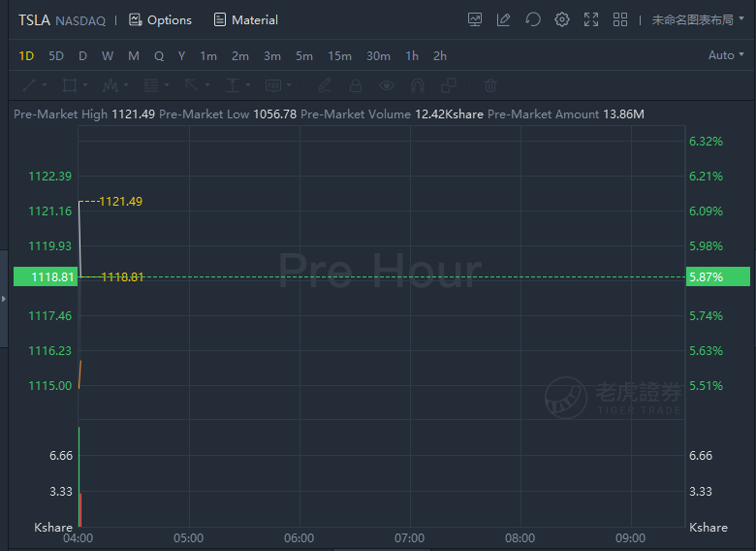Toggle the lock drawings padlock

tap(356, 85)
